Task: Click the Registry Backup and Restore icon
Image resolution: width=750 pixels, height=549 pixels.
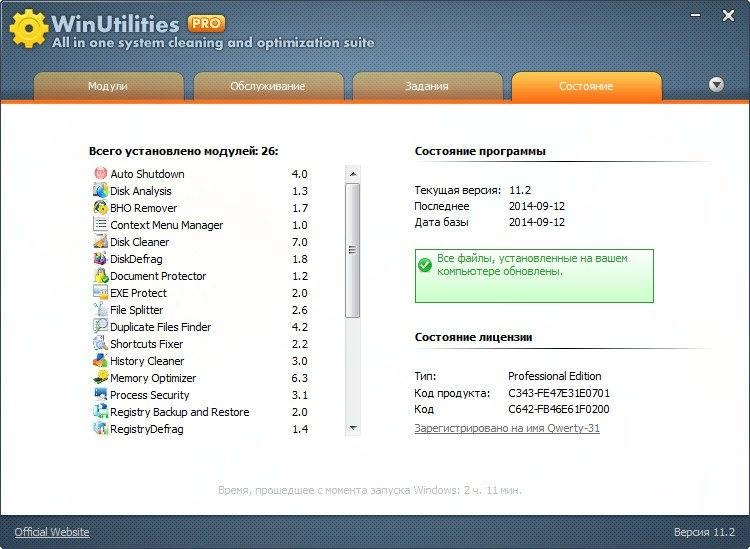Action: tap(100, 411)
